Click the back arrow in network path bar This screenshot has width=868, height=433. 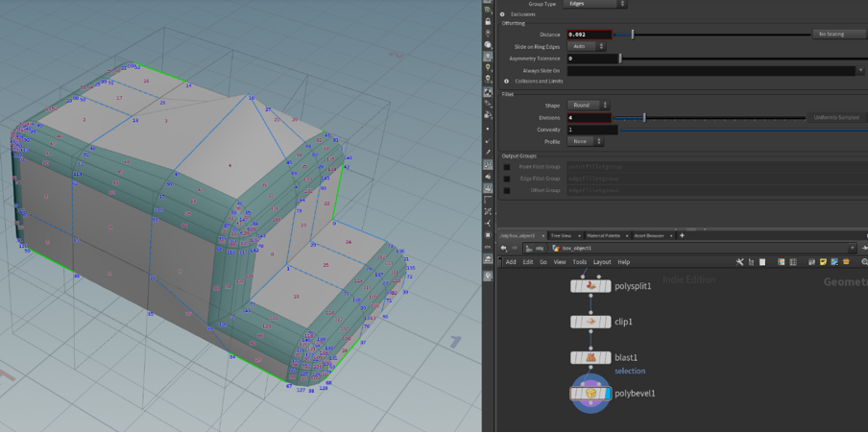click(x=503, y=248)
